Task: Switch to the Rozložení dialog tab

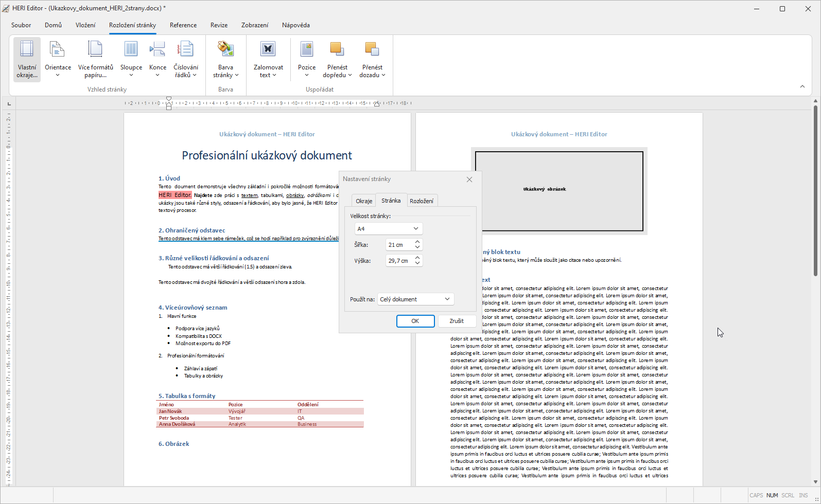Action: 422,201
